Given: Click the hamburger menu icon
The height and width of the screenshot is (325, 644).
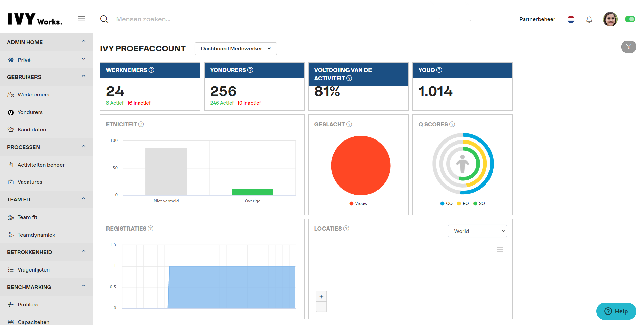Looking at the screenshot, I should (x=81, y=19).
